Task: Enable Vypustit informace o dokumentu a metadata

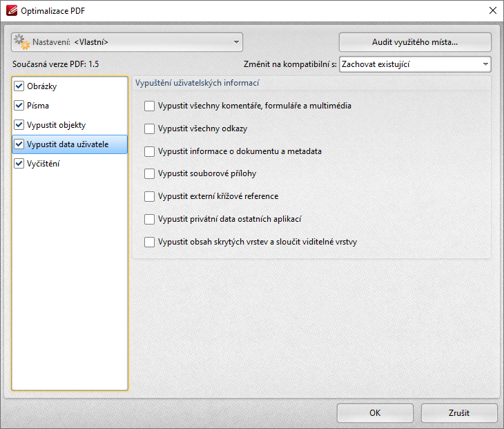Action: coord(149,151)
